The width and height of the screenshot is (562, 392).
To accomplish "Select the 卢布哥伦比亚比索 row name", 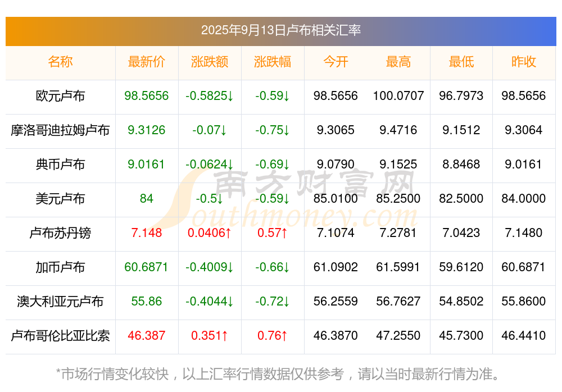I will 60,336.
